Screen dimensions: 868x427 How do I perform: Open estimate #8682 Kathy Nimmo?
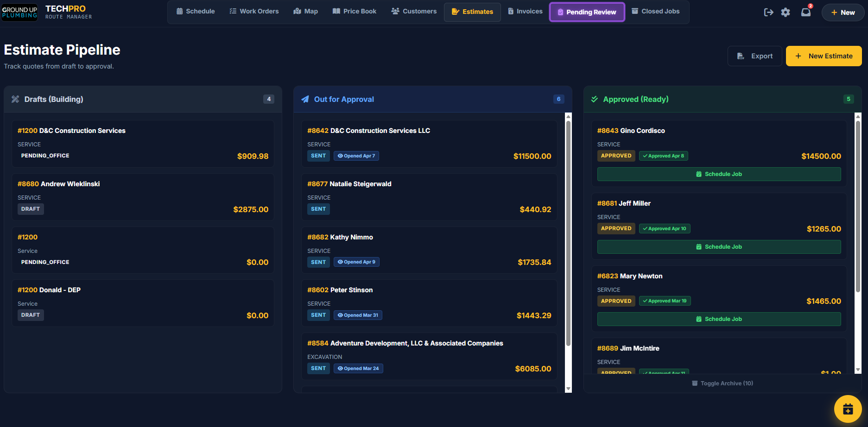click(429, 250)
